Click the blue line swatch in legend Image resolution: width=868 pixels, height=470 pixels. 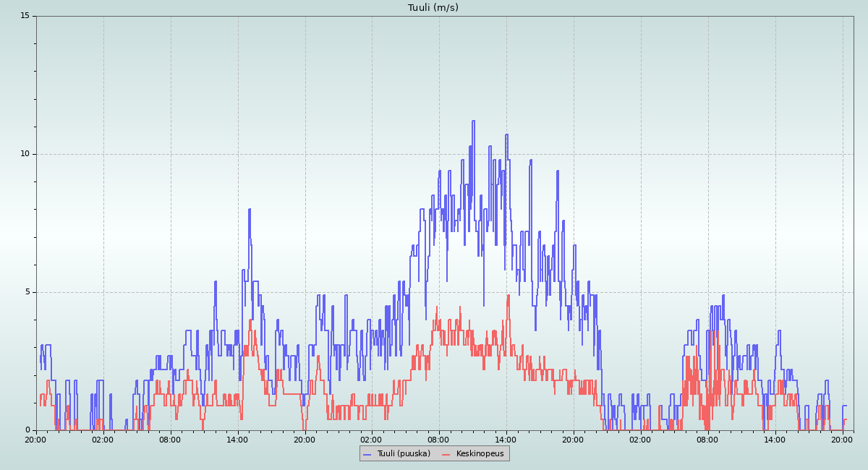[367, 454]
